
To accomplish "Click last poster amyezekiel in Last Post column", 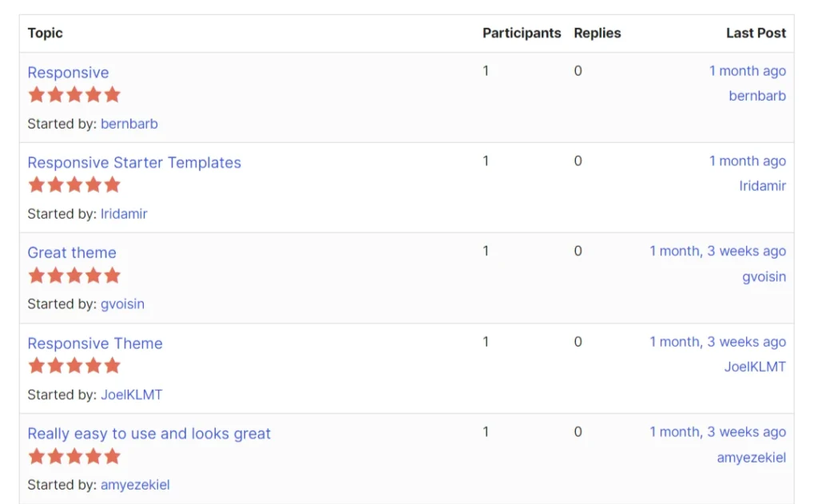I will [x=751, y=458].
